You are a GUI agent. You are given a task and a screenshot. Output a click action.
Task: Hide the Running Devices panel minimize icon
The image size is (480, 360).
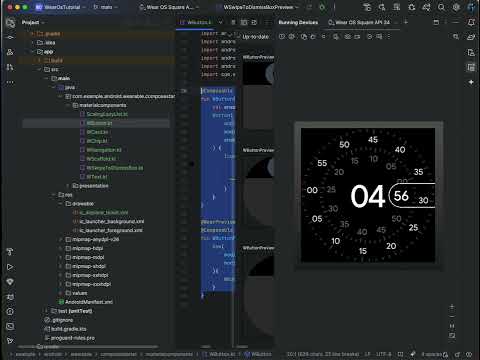456,22
